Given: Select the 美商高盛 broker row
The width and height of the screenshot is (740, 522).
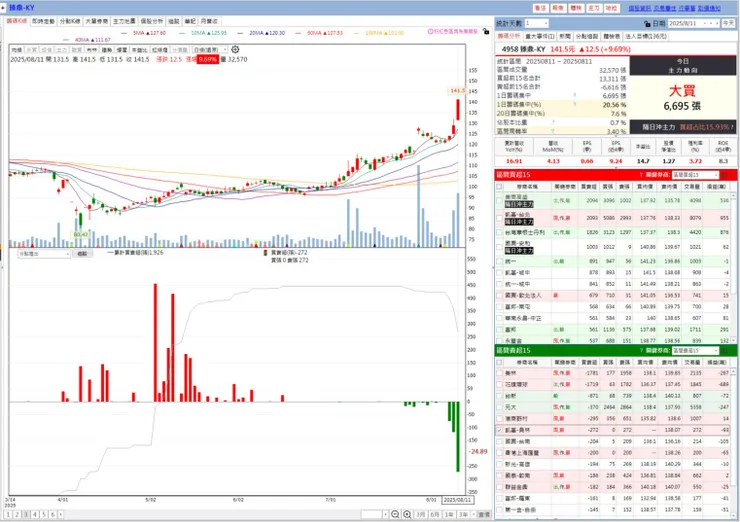Looking at the screenshot, I should pos(614,201).
